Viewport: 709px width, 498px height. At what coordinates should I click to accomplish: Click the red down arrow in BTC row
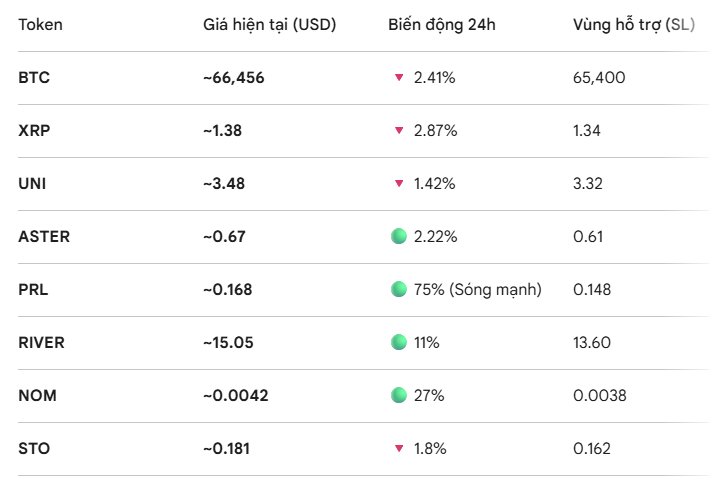click(x=399, y=78)
